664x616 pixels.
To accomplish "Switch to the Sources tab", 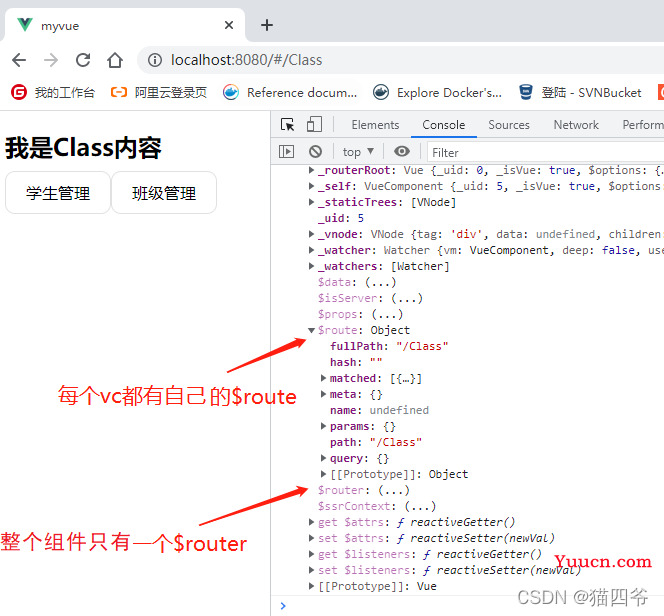I will coord(509,125).
